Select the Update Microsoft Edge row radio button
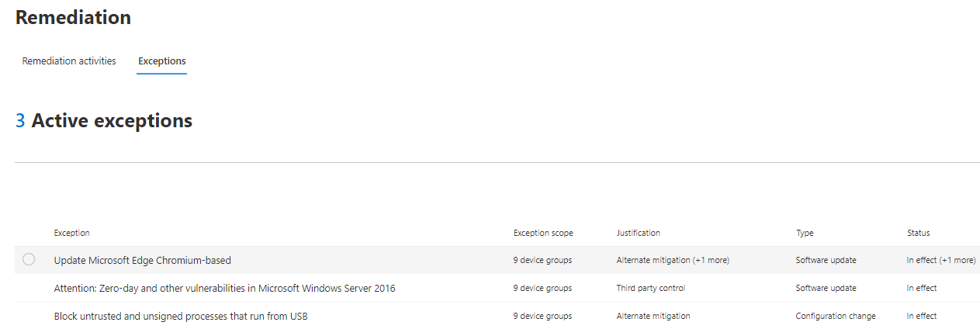Screen dimensions: 980x329 (x=29, y=260)
